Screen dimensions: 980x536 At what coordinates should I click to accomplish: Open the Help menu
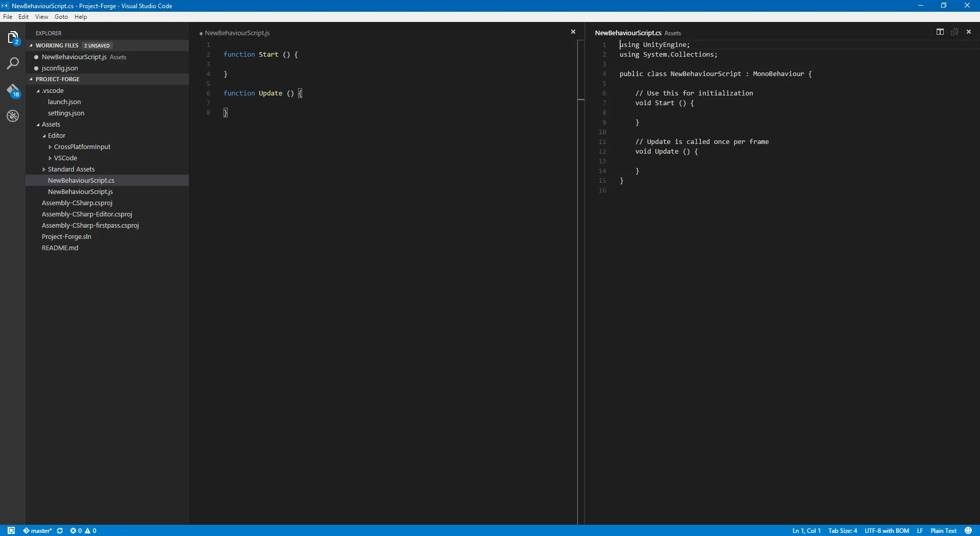point(81,17)
